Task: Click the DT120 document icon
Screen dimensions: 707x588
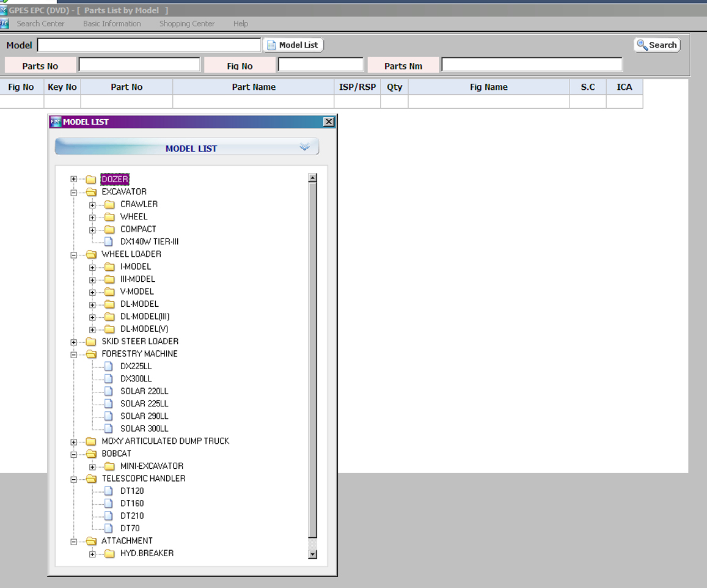Action: pyautogui.click(x=109, y=491)
